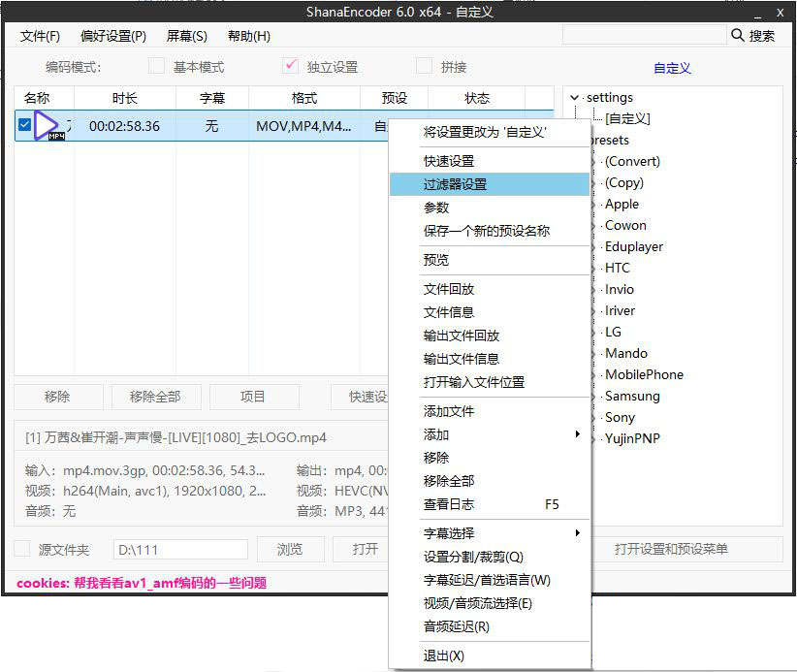Select MobilePhone preset tree item
Screen dimensions: 797x672
pos(644,374)
